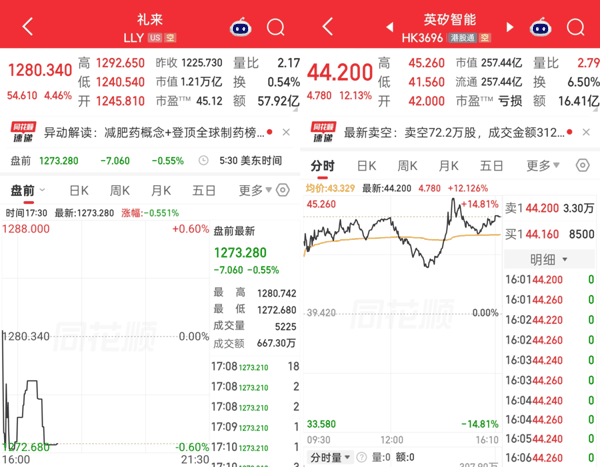Open chart settings hexagon on 英矽智能 chart tabs
The width and height of the screenshot is (600, 467).
(x=583, y=166)
